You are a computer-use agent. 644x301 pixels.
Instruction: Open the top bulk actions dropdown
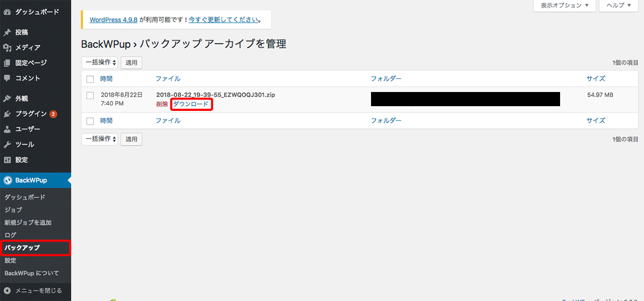point(99,62)
